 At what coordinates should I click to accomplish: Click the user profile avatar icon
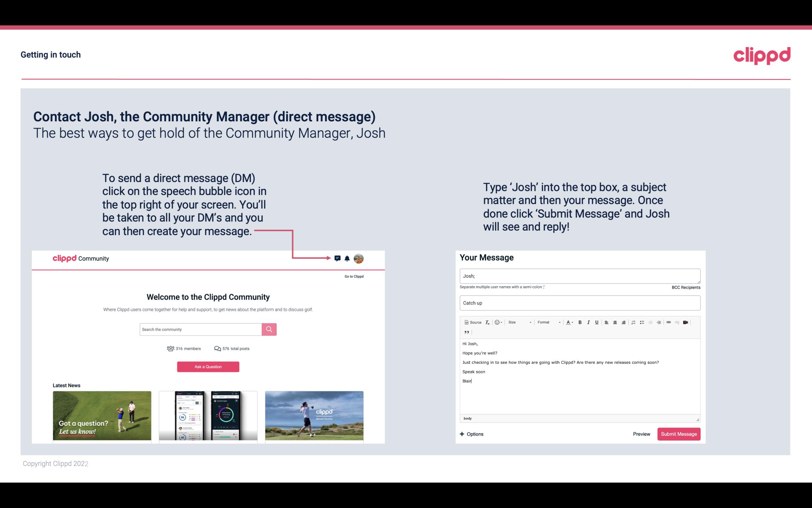pos(358,259)
